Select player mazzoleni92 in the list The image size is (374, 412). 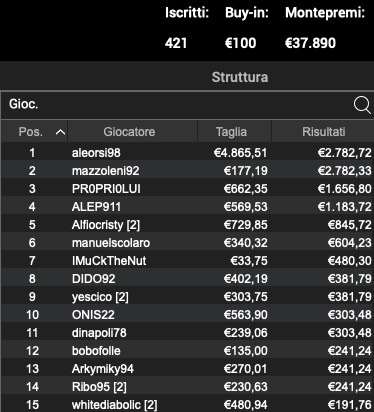(187, 171)
